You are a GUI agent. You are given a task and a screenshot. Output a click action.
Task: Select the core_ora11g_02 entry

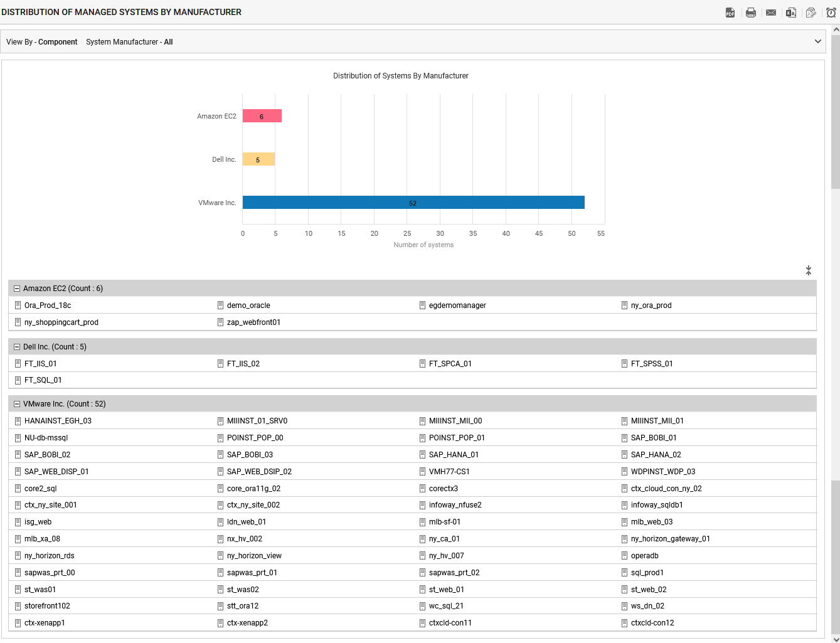[253, 489]
